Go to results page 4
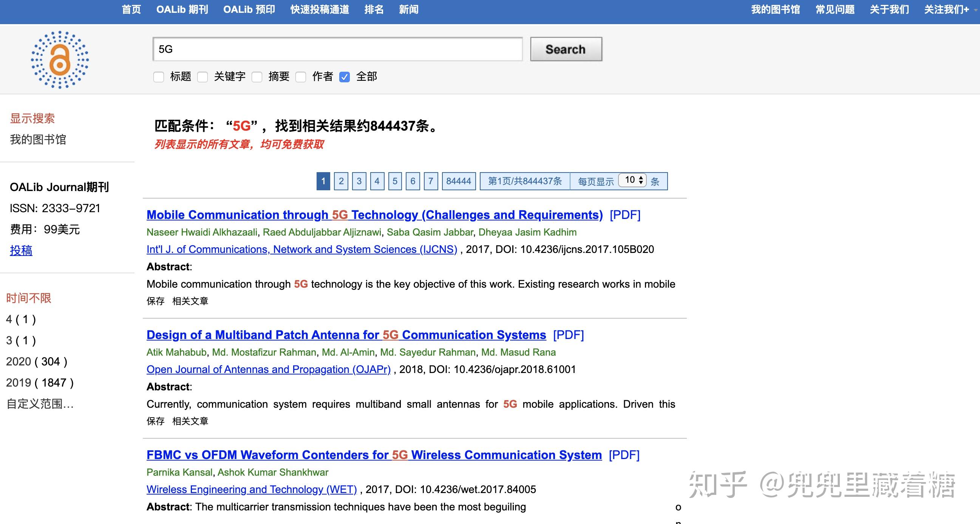The height and width of the screenshot is (524, 980). tap(377, 181)
